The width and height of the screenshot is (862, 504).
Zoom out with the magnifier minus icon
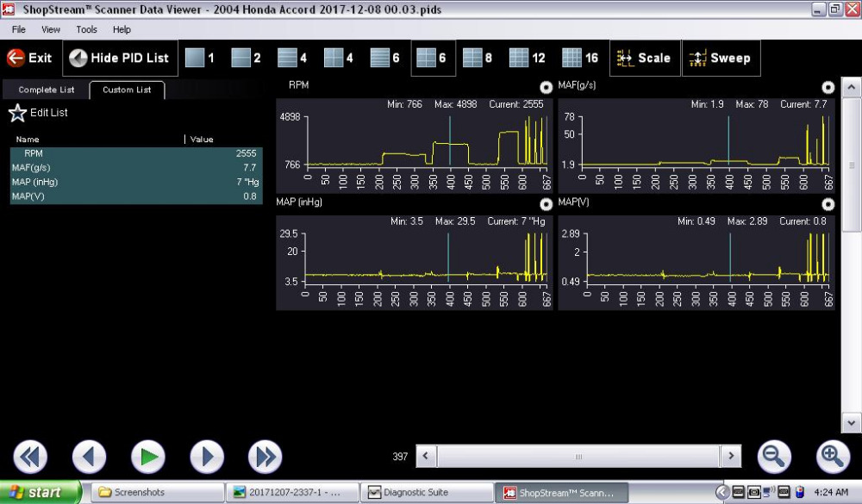[x=775, y=457]
